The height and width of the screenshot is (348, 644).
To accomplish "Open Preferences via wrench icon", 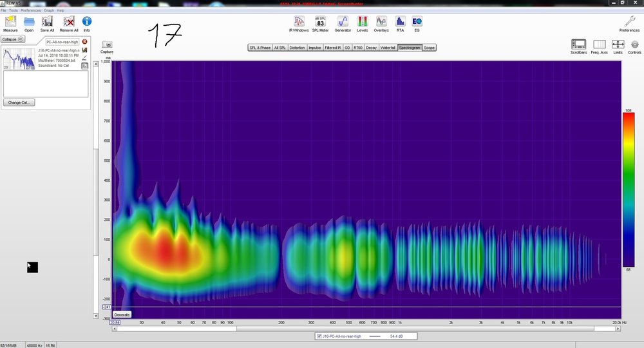I will point(629,22).
